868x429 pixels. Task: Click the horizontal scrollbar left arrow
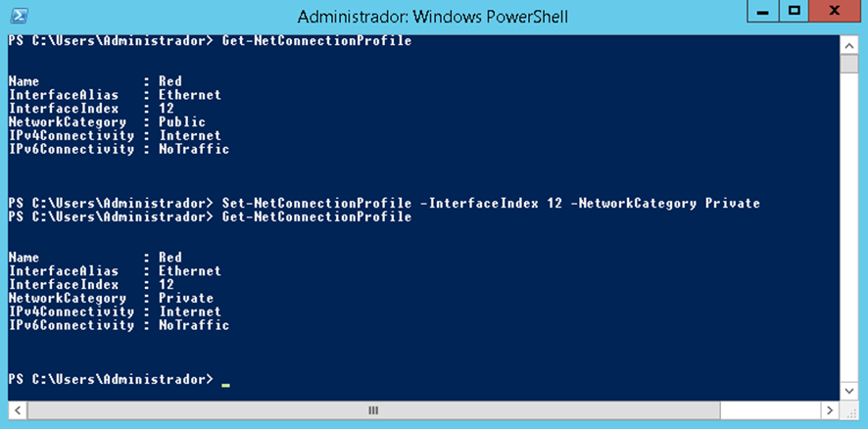pos(18,410)
